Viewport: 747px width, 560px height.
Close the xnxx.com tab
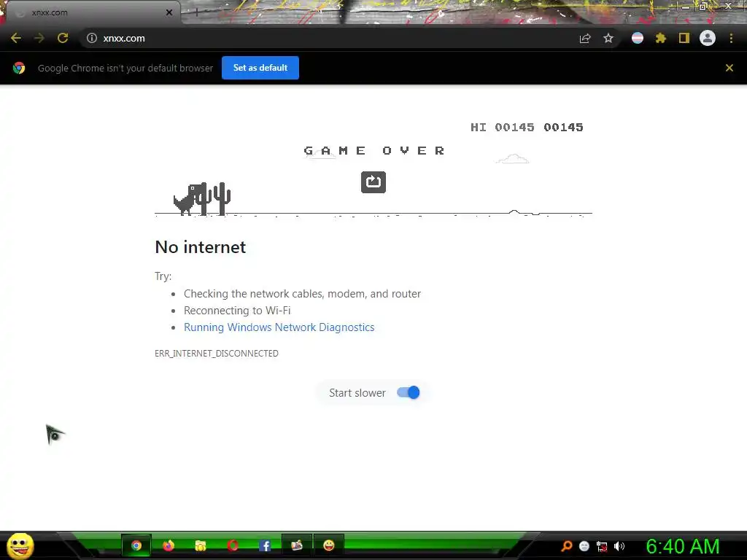169,12
